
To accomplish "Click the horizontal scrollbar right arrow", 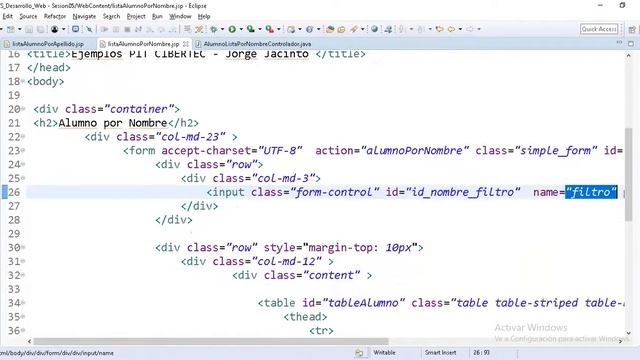I will click(x=620, y=341).
